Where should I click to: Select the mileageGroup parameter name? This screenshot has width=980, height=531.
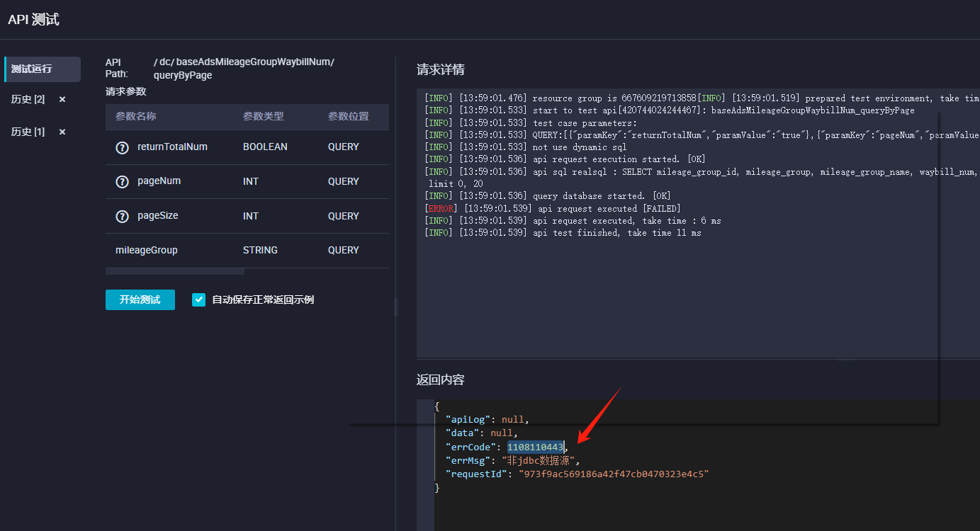tap(147, 250)
